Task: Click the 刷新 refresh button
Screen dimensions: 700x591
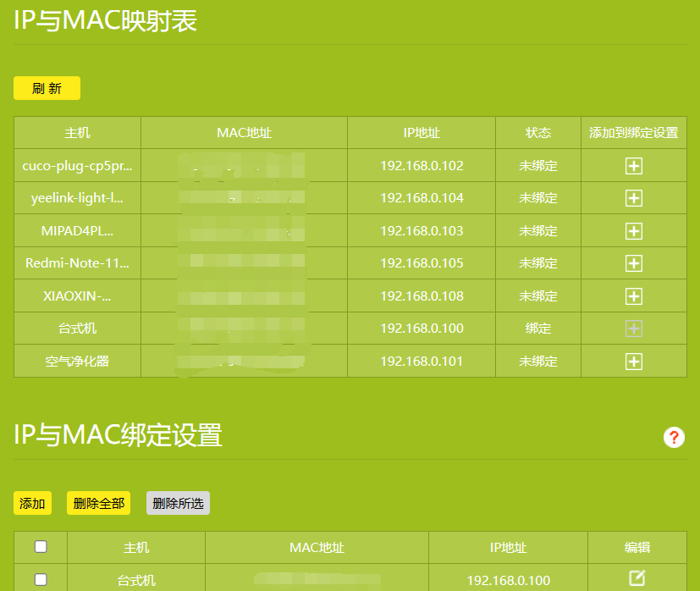Action: 47,88
